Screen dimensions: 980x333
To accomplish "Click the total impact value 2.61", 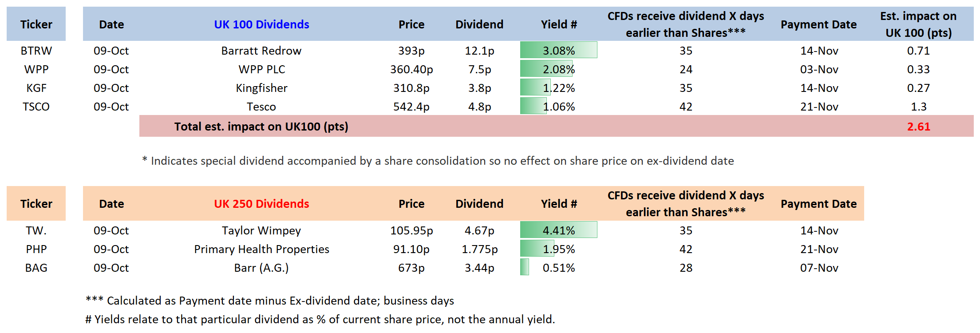I will click(918, 127).
